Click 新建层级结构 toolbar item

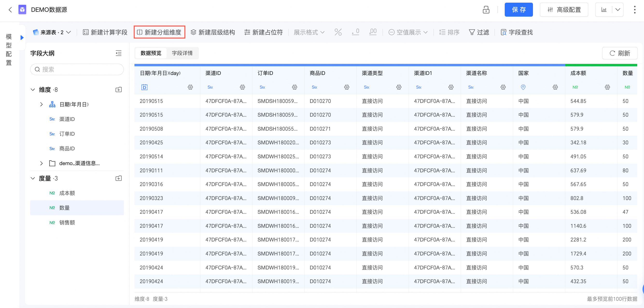[x=213, y=32]
